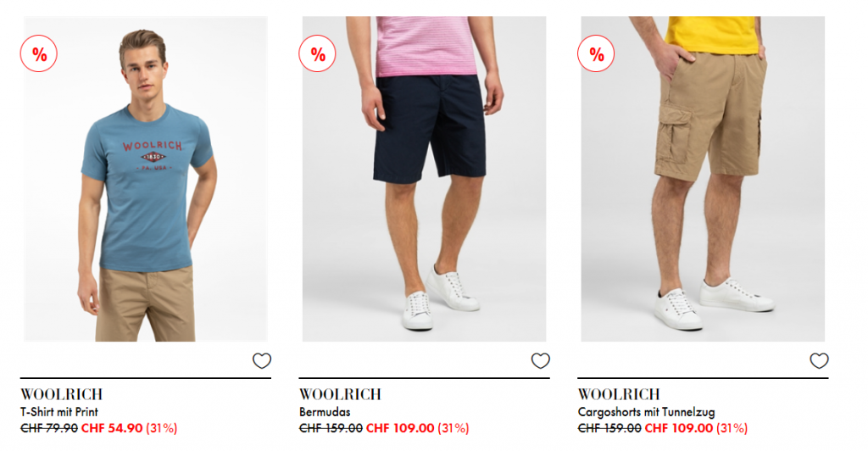Viewport: 868px width, 451px height.
Task: Click the Bermudas CHF 109.00 sale price
Action: [400, 428]
